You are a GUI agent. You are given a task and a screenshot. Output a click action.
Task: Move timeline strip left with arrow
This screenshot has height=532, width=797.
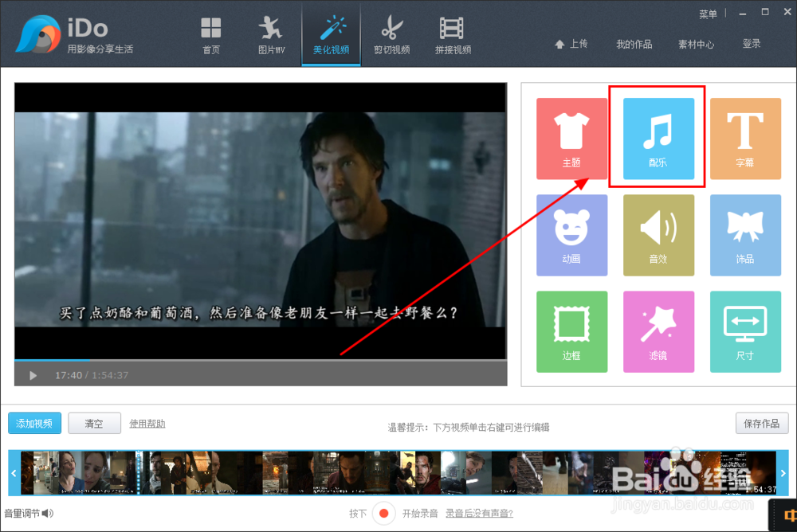tap(14, 473)
